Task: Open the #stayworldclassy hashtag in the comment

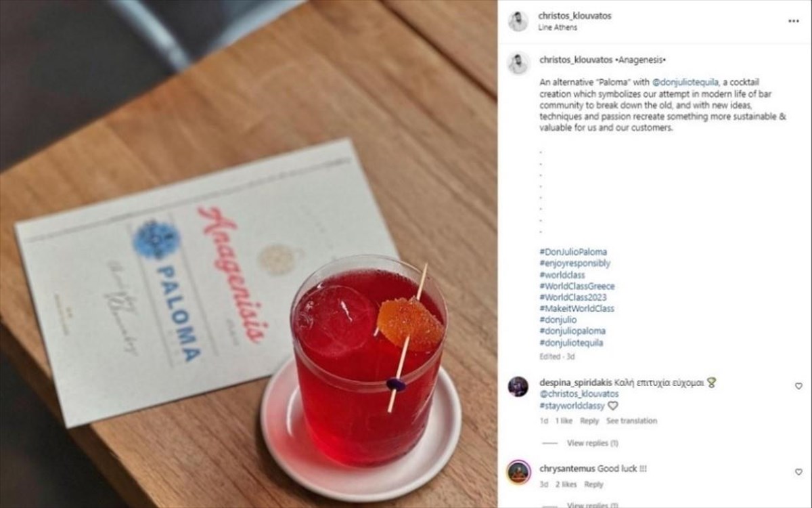Action: pos(572,405)
